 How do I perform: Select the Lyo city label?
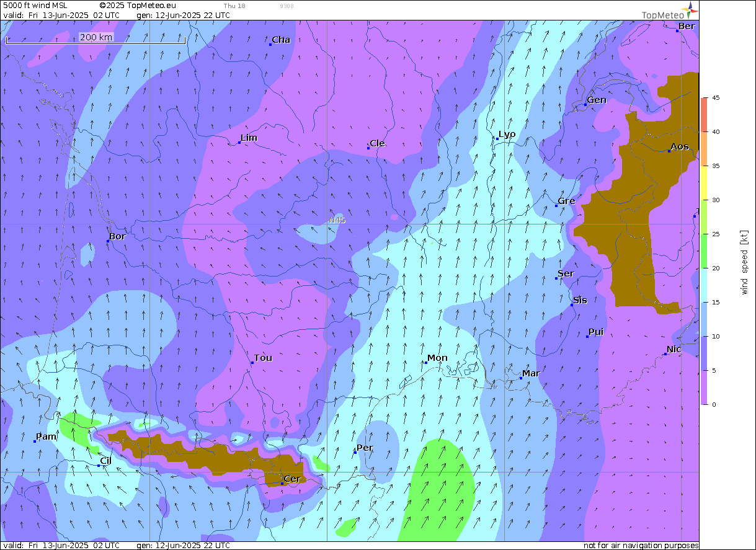(507, 134)
